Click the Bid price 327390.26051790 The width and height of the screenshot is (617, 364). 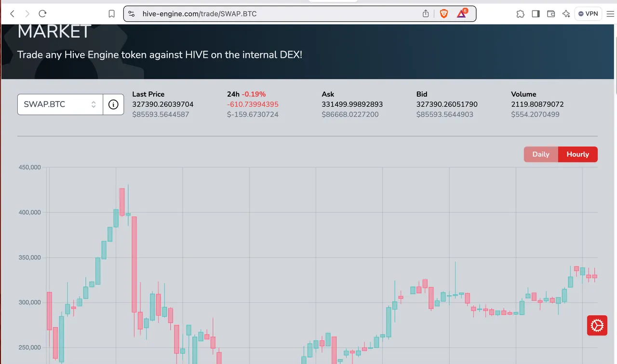[x=447, y=104]
